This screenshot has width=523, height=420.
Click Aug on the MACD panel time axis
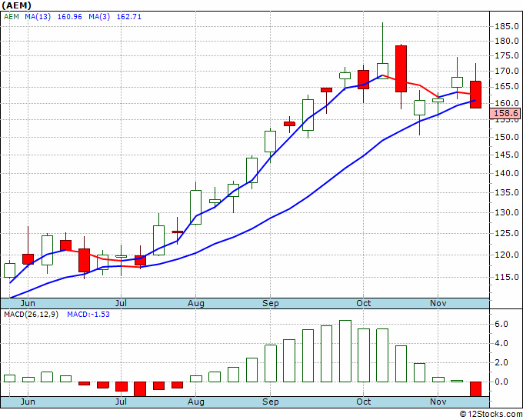[196, 402]
